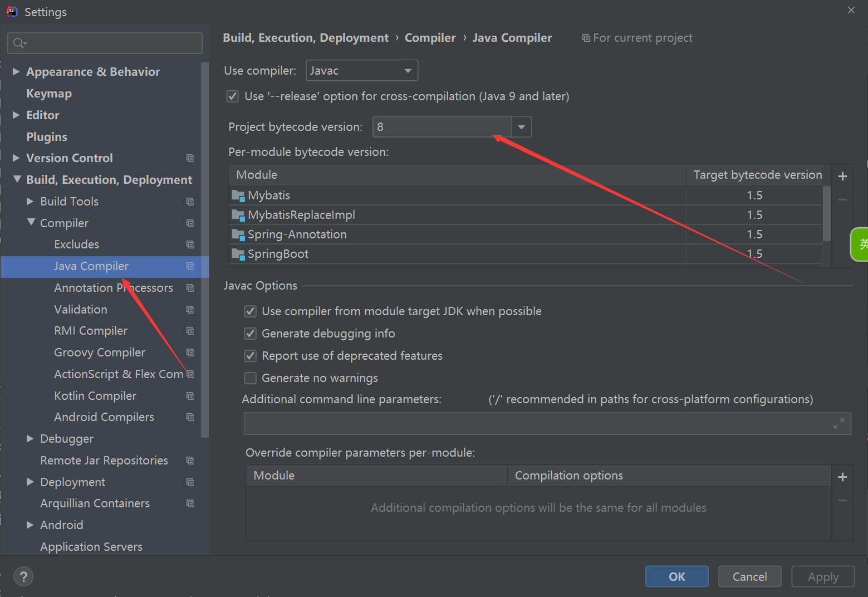Click the Compilation options column header
The width and height of the screenshot is (868, 597).
pyautogui.click(x=669, y=476)
